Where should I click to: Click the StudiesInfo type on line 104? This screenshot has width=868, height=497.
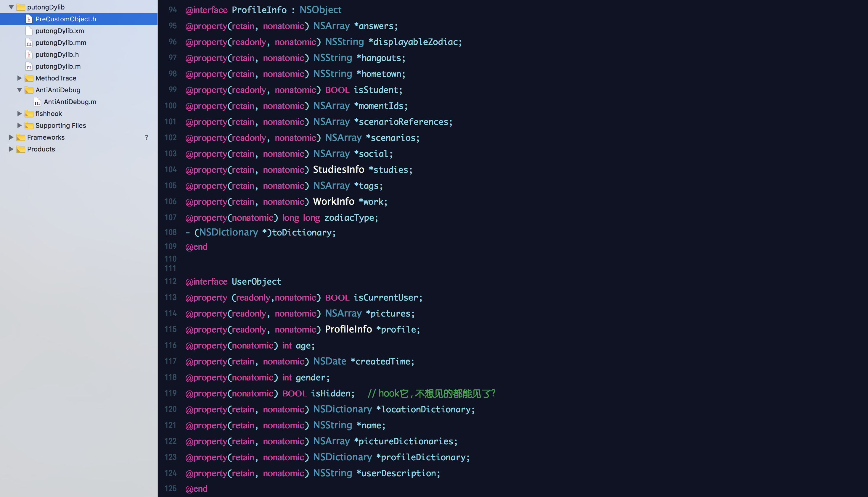click(x=338, y=170)
